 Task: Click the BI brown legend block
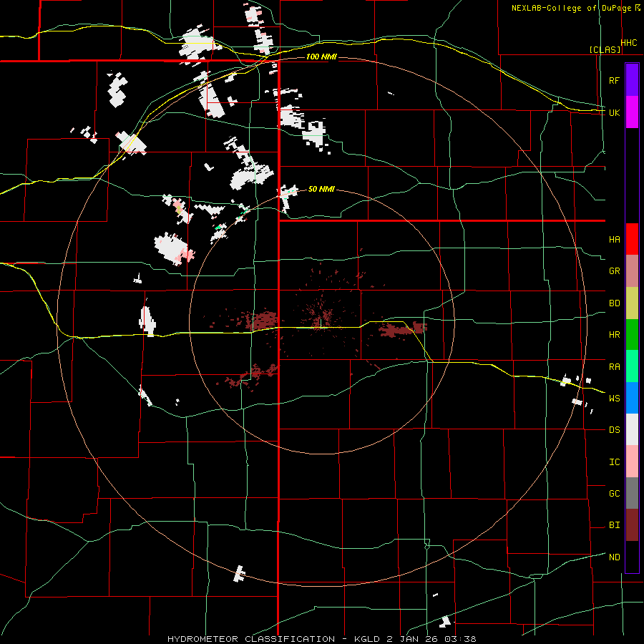pos(632,525)
